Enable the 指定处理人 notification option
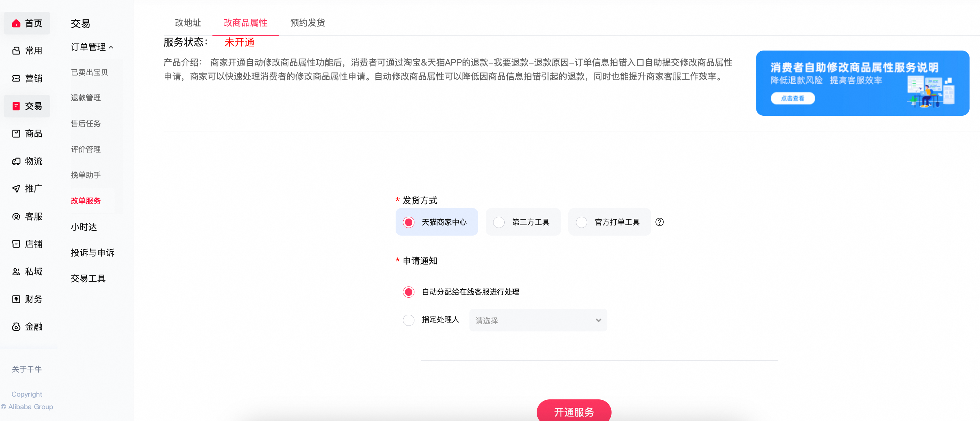This screenshot has width=980, height=421. coord(408,320)
